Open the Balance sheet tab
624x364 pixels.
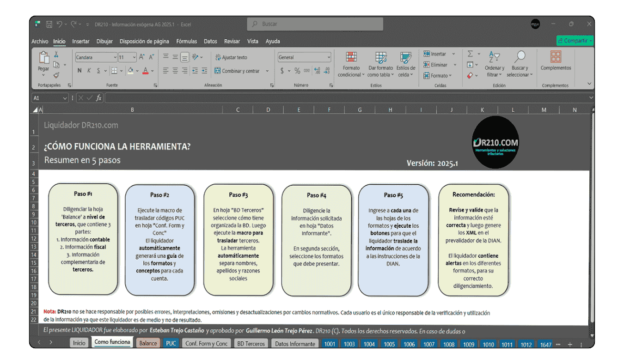(x=147, y=344)
